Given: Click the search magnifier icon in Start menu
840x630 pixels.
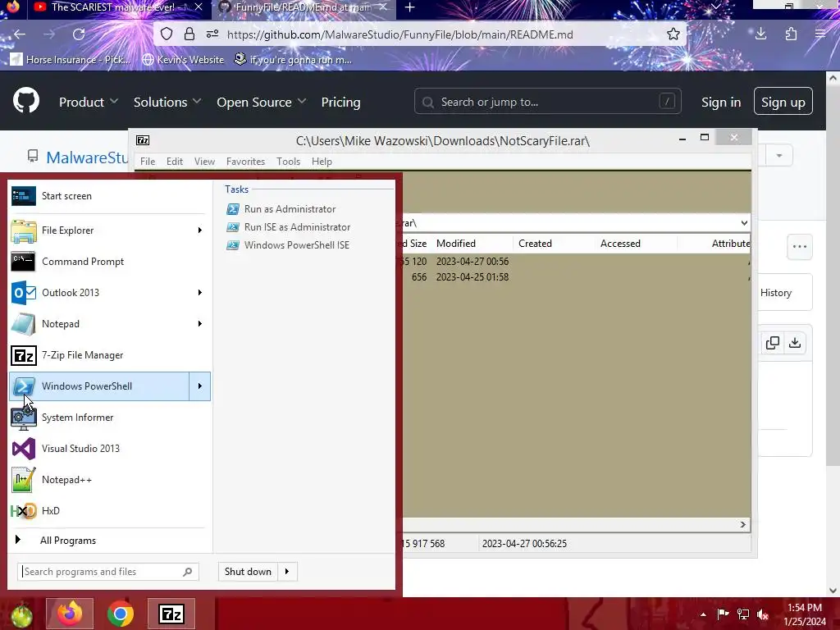Looking at the screenshot, I should (188, 572).
